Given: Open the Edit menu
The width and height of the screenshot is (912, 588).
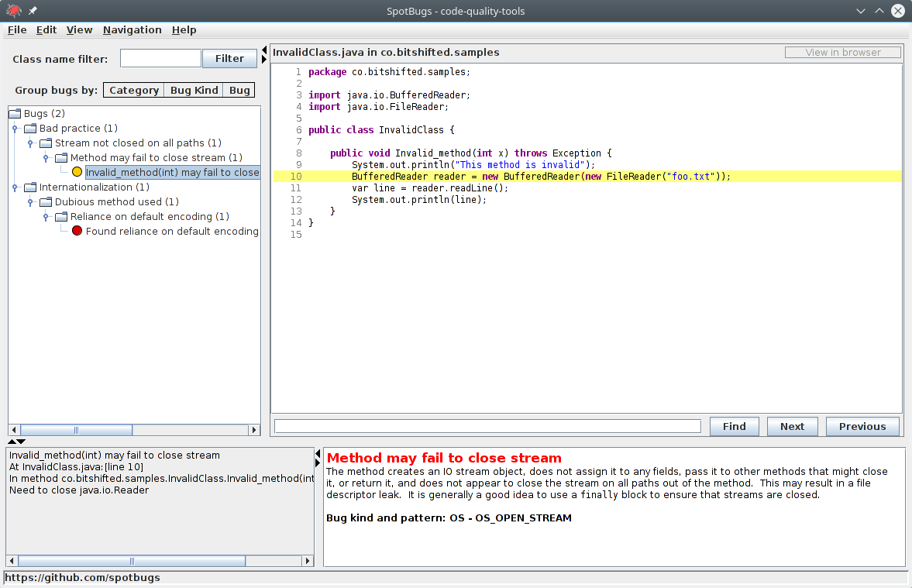Looking at the screenshot, I should click(46, 30).
